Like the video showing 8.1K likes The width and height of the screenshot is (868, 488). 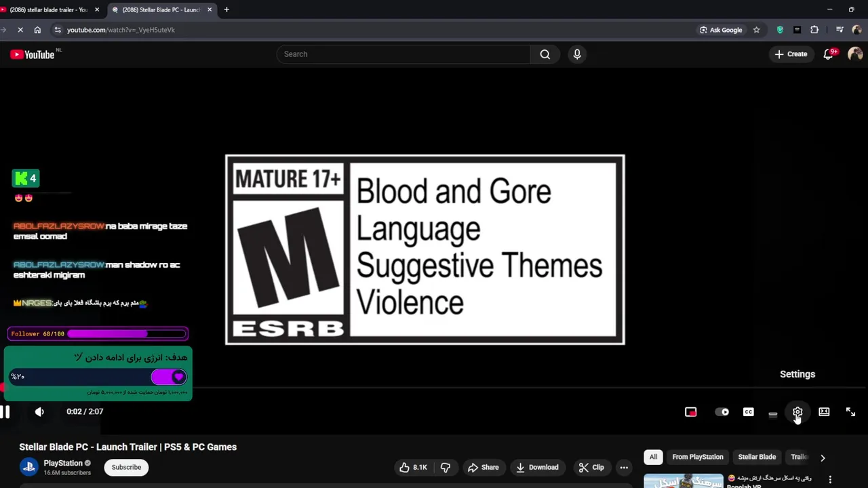point(413,467)
